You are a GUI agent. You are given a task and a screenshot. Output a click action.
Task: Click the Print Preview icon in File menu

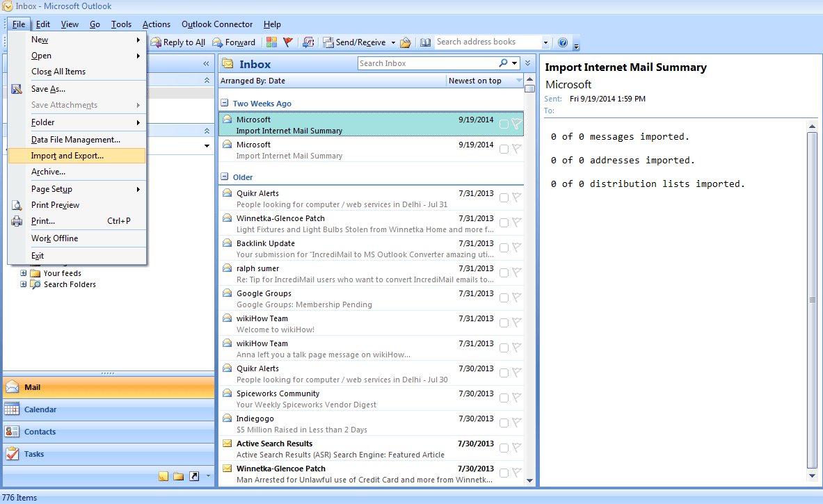[x=17, y=205]
